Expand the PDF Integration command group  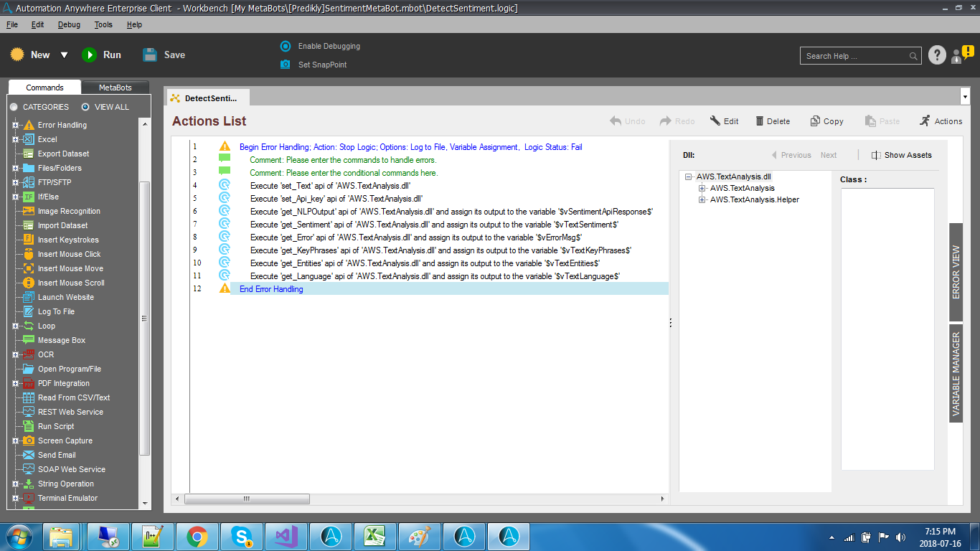[x=15, y=383]
